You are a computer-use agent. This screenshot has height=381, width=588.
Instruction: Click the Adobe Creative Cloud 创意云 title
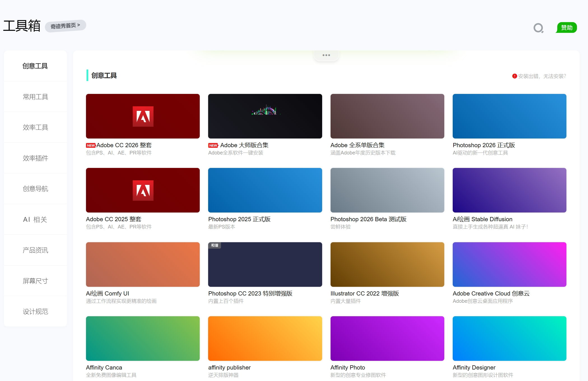[491, 294]
